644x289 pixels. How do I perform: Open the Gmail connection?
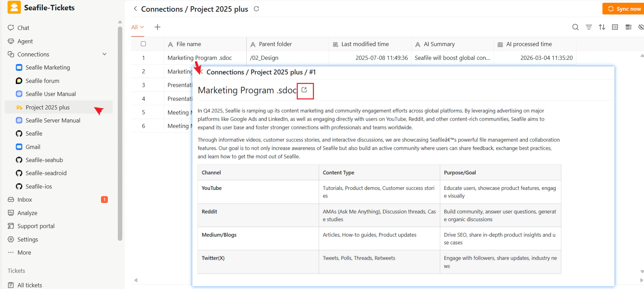point(33,147)
